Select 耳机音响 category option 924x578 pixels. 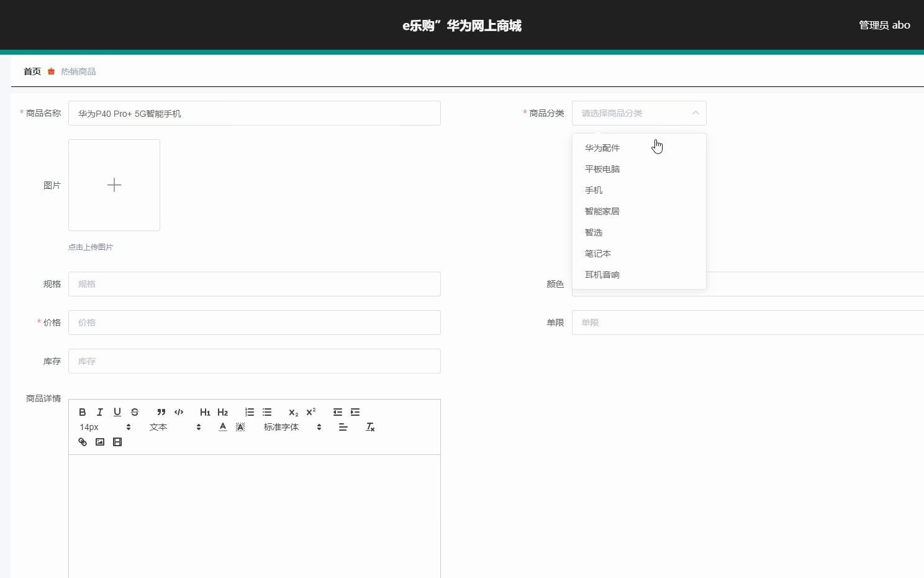639,275
